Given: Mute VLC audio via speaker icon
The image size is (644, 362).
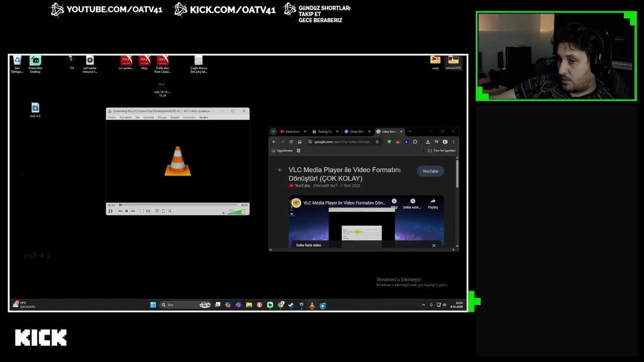Looking at the screenshot, I should (224, 212).
